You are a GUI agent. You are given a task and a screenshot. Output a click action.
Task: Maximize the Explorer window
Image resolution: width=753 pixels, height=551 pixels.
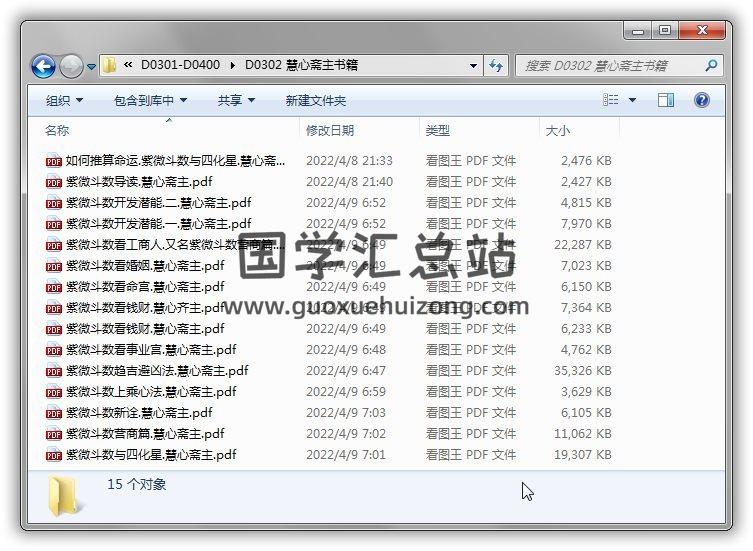click(665, 30)
